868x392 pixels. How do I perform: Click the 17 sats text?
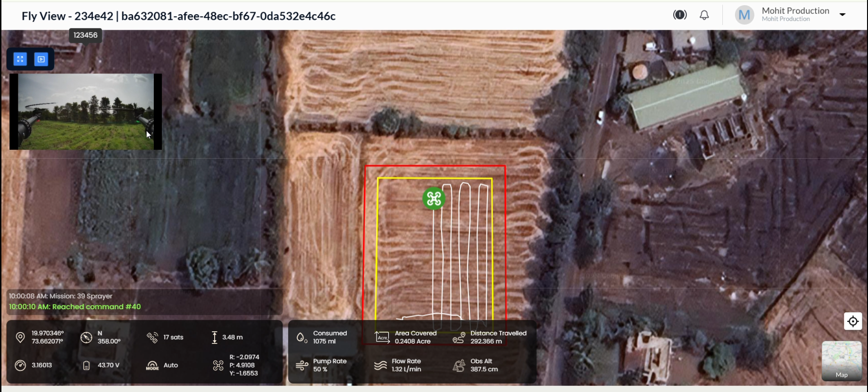173,337
